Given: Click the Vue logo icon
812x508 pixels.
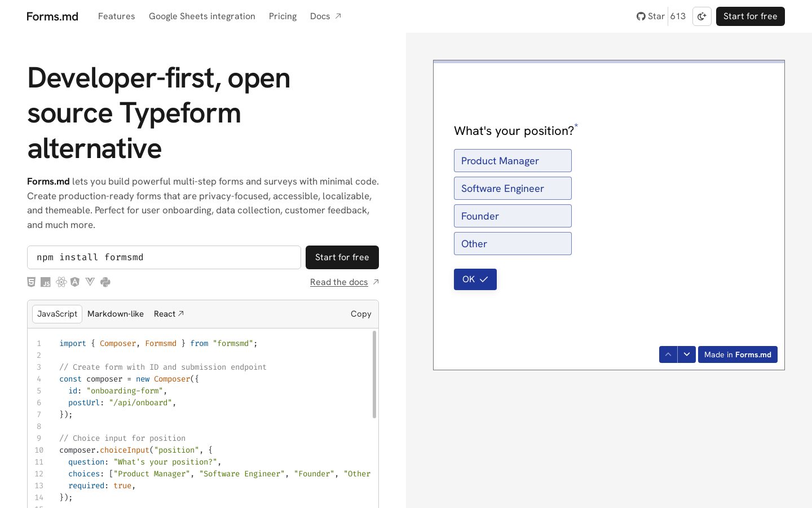Looking at the screenshot, I should tap(90, 282).
